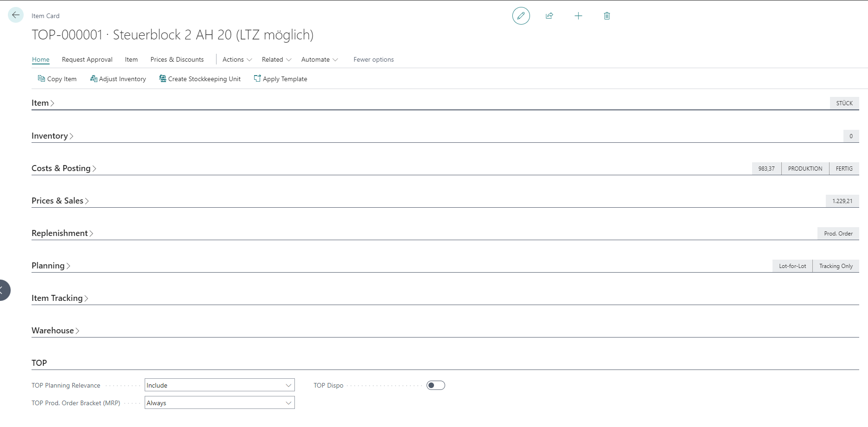Navigate back using the back arrow

[15, 14]
